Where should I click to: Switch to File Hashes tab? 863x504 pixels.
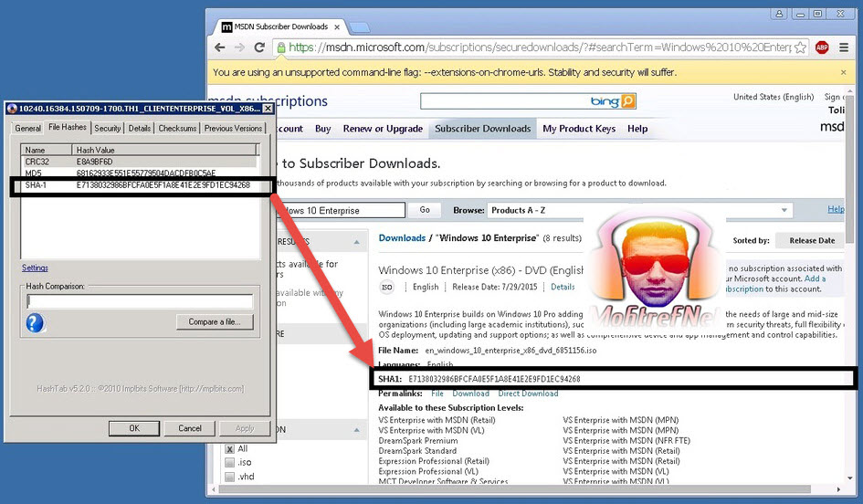(x=68, y=127)
